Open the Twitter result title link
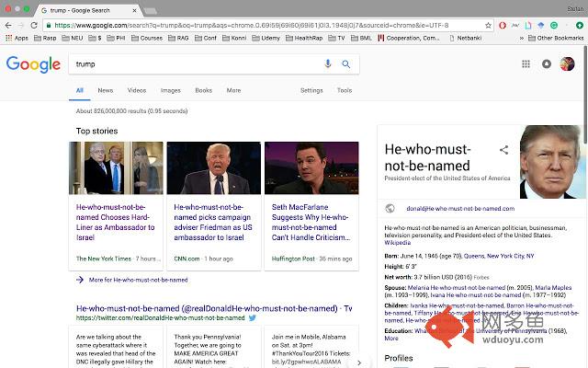 point(214,308)
